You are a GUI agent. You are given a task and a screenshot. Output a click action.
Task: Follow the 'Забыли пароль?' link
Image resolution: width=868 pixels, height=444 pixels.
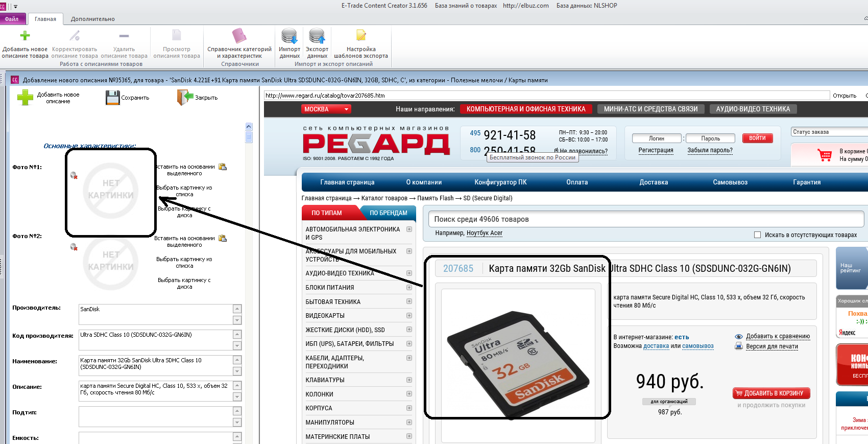710,151
